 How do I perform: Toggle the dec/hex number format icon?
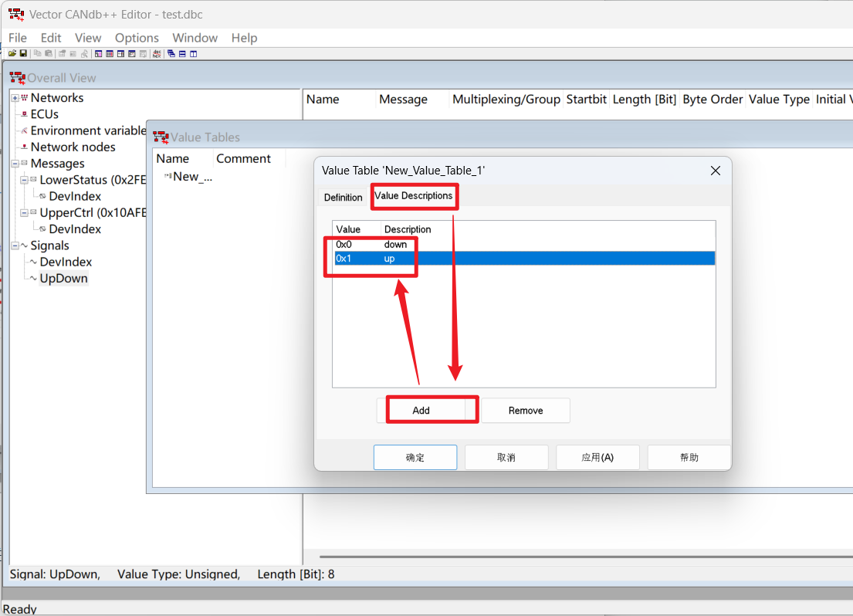pyautogui.click(x=157, y=53)
